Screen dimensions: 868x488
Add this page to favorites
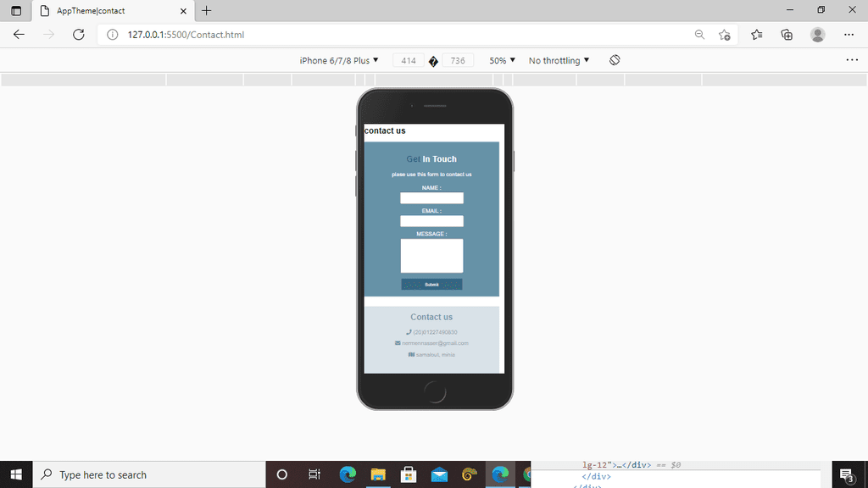725,34
